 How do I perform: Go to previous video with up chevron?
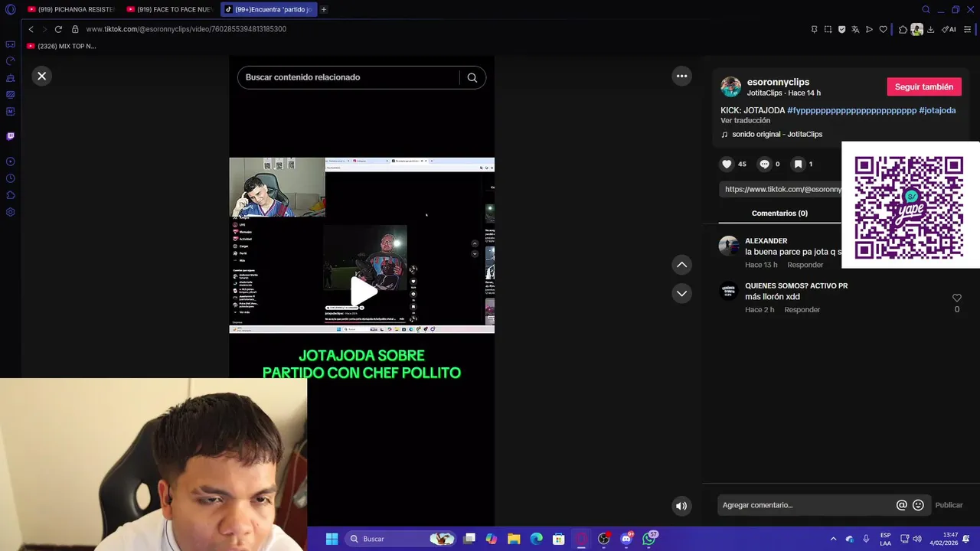[x=681, y=265]
